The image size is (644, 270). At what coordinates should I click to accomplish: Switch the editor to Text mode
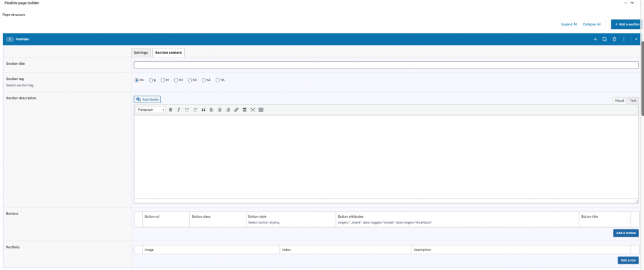coord(633,101)
